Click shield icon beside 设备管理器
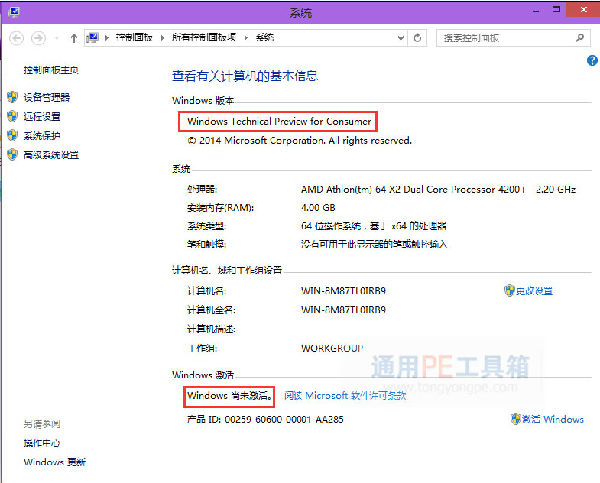 pyautogui.click(x=13, y=97)
